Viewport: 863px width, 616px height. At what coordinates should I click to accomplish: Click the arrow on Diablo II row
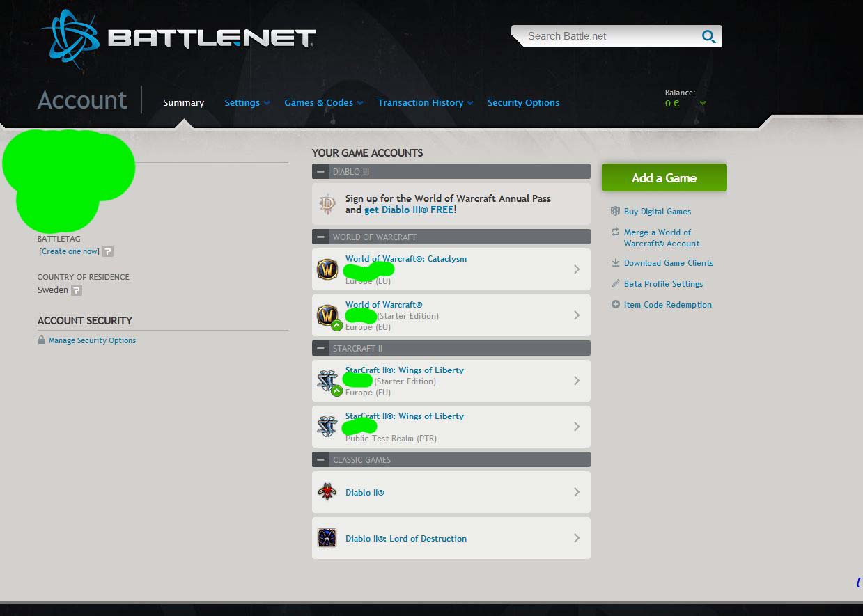tap(577, 492)
